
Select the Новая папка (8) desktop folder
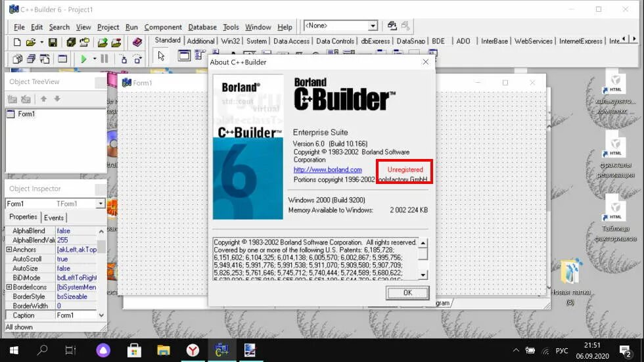pyautogui.click(x=570, y=283)
